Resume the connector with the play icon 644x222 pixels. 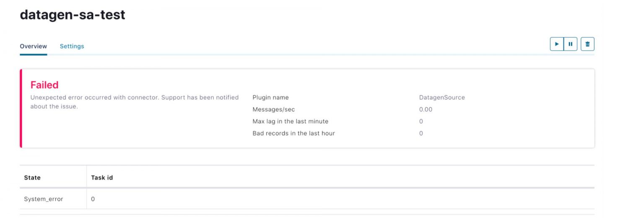point(557,44)
